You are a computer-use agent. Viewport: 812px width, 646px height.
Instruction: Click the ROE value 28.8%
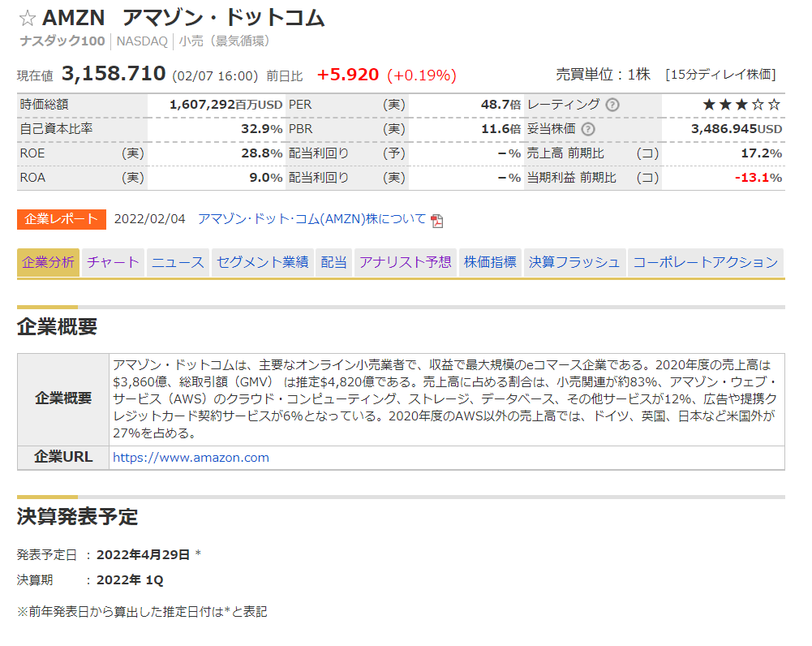pos(261,154)
